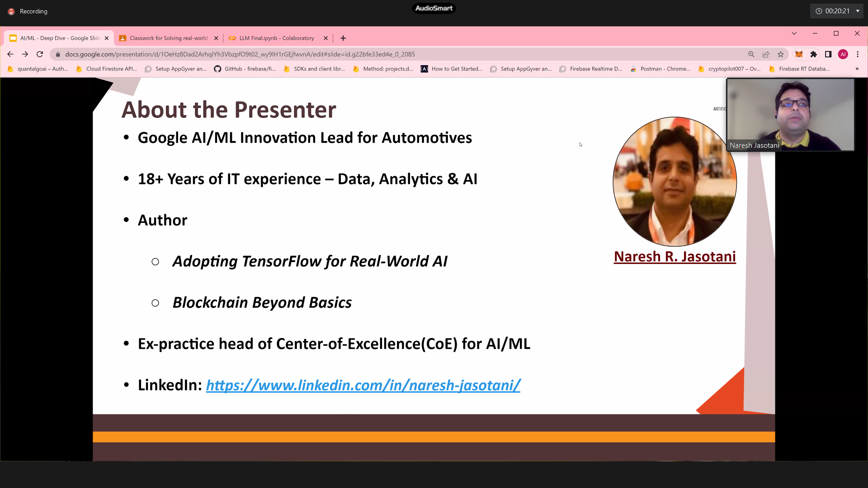The height and width of the screenshot is (488, 868).
Task: Open Chrome three-dot menu
Action: pyautogui.click(x=858, y=54)
